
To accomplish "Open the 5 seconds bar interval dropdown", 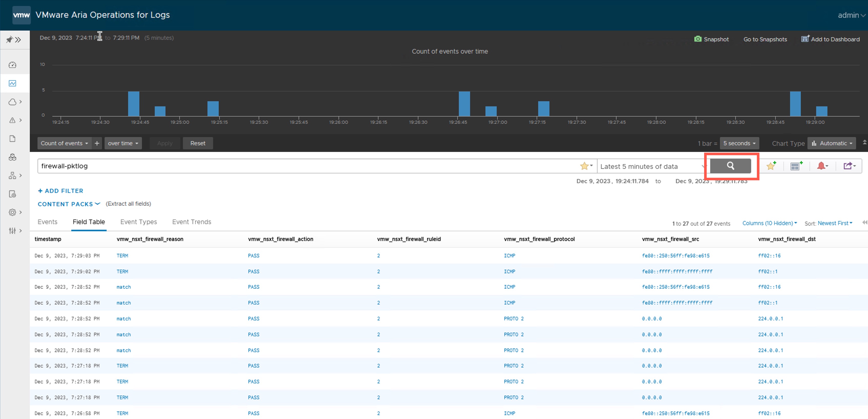I will point(739,143).
